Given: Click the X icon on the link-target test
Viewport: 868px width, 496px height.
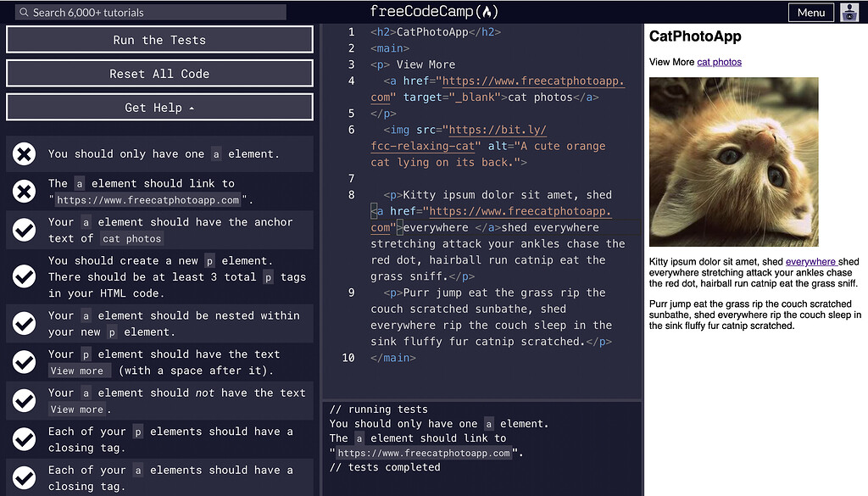Looking at the screenshot, I should 24,191.
